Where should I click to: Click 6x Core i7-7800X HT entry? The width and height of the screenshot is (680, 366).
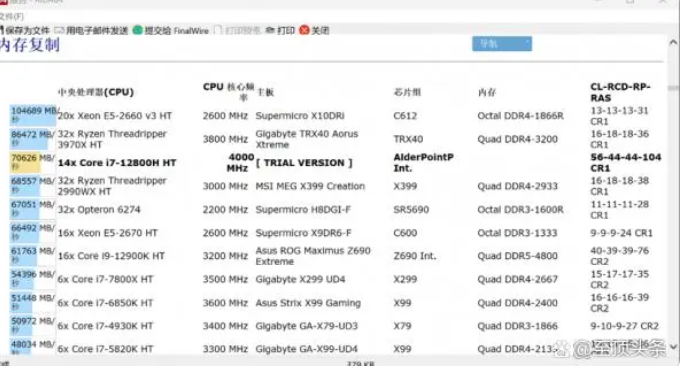105,279
